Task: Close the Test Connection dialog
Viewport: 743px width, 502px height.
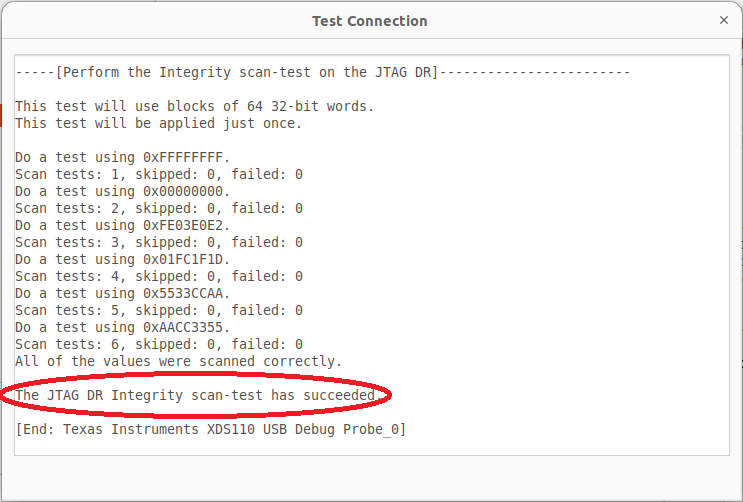Action: click(723, 20)
